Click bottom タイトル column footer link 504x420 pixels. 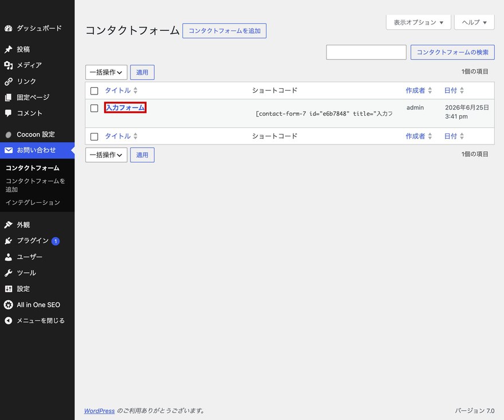click(118, 136)
